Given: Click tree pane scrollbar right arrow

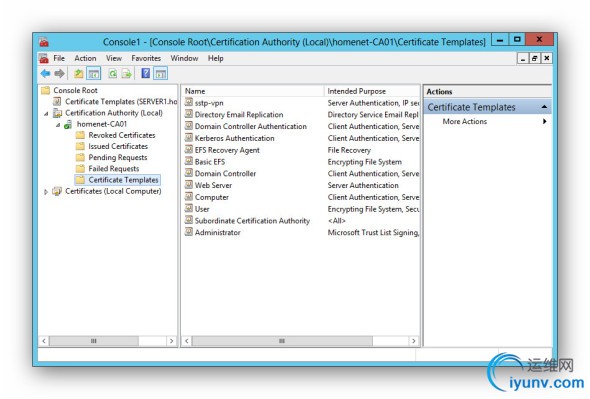Looking at the screenshot, I should click(172, 341).
